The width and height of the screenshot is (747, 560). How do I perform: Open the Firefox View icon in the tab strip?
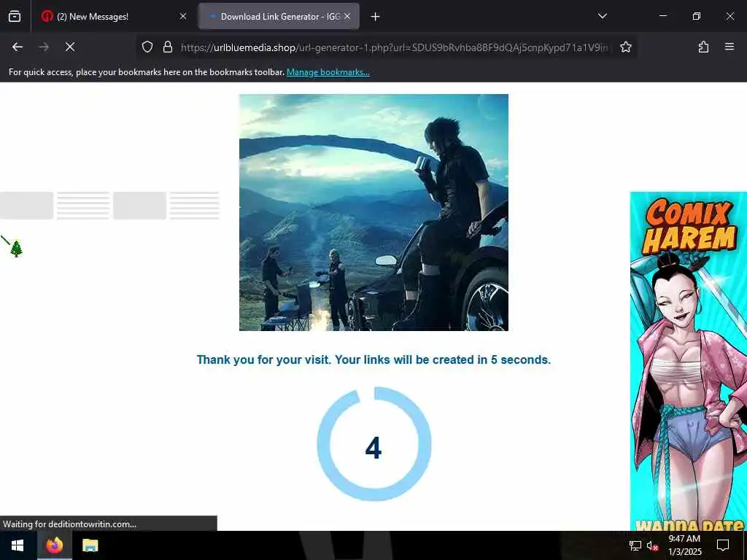pos(15,17)
